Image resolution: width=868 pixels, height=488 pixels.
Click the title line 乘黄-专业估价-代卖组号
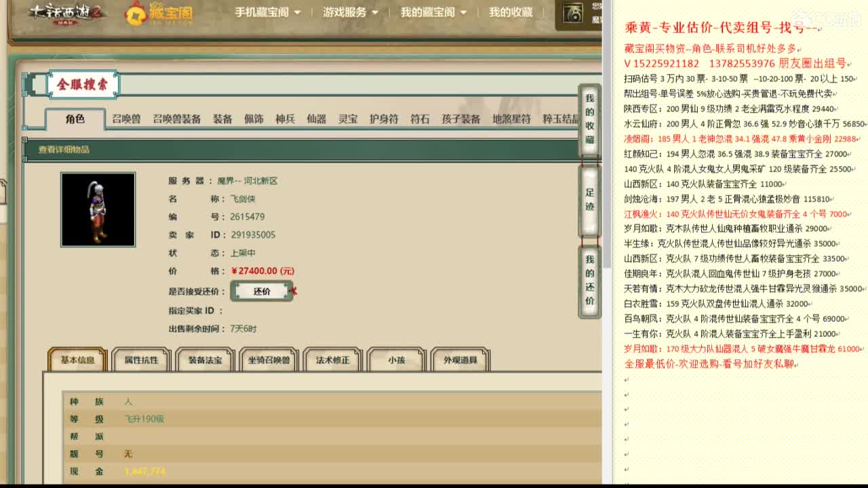715,28
